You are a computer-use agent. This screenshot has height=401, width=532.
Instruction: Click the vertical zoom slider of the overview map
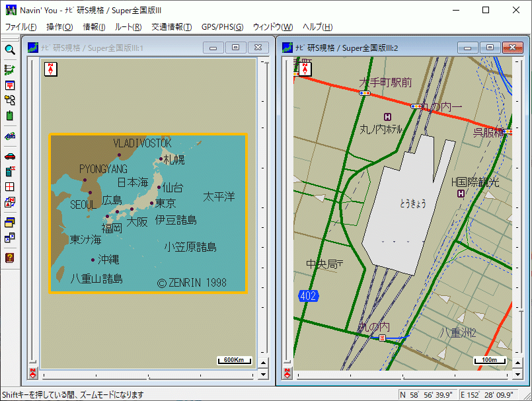point(30,211)
